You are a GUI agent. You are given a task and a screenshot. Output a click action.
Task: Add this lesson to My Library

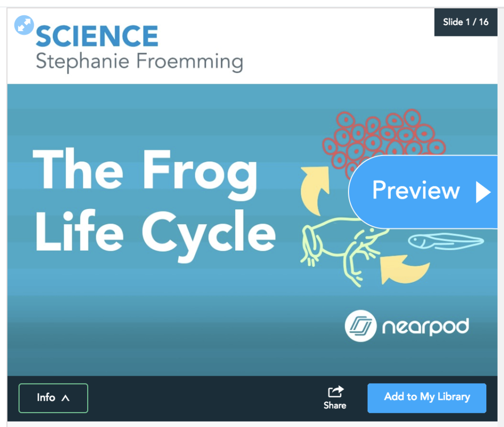[x=426, y=398]
